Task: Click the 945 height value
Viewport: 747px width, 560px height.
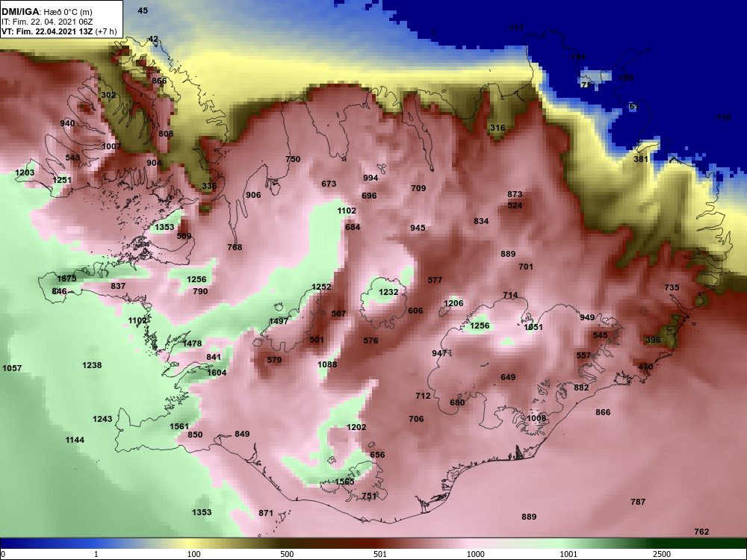Action: (418, 228)
